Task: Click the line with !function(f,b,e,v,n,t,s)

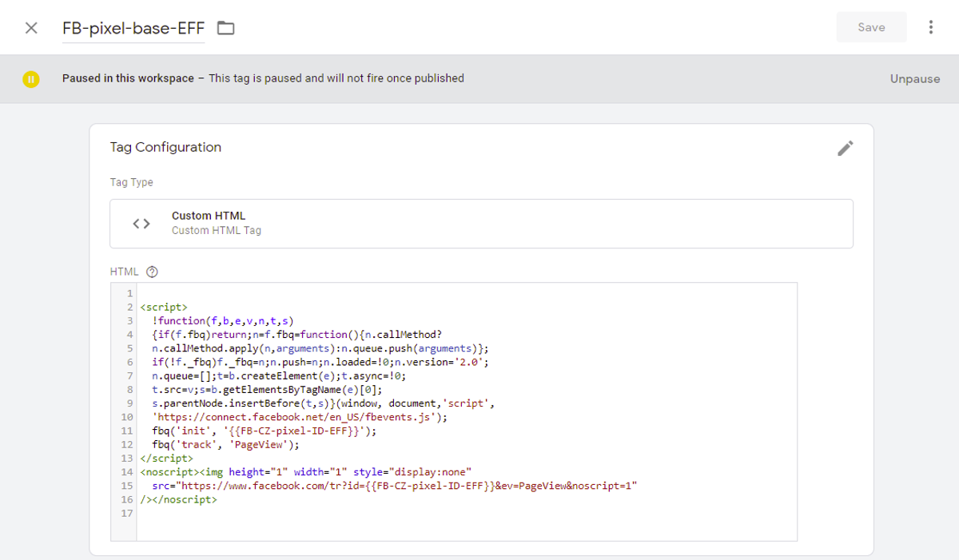Action: coord(223,320)
